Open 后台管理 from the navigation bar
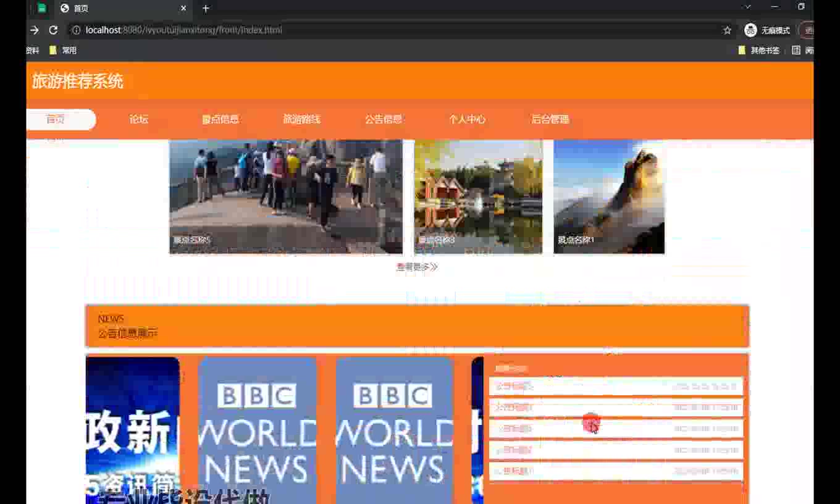Screen dimensions: 840x504 [550, 119]
